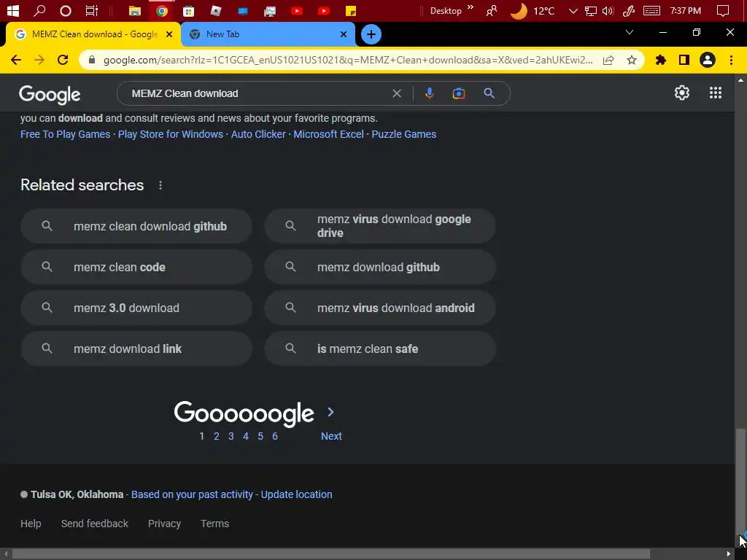
Task: Switch to the New Tab tab
Action: 268,34
